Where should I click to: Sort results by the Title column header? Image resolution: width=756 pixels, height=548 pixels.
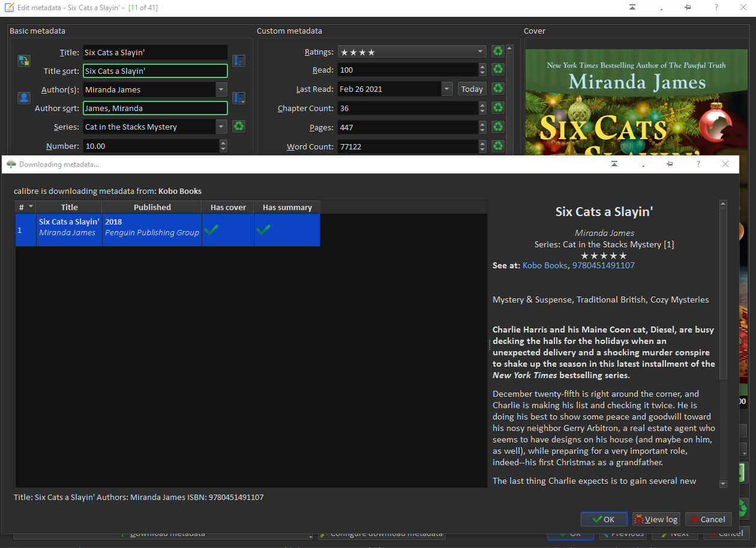coord(69,207)
